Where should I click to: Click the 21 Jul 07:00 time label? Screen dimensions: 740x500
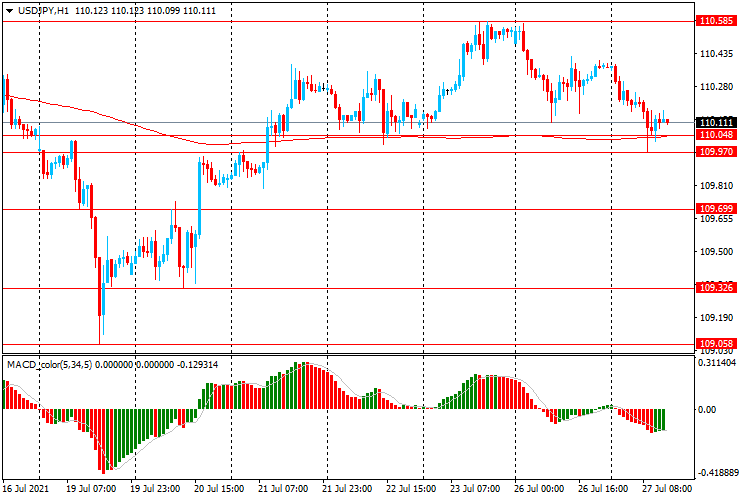coord(283,488)
